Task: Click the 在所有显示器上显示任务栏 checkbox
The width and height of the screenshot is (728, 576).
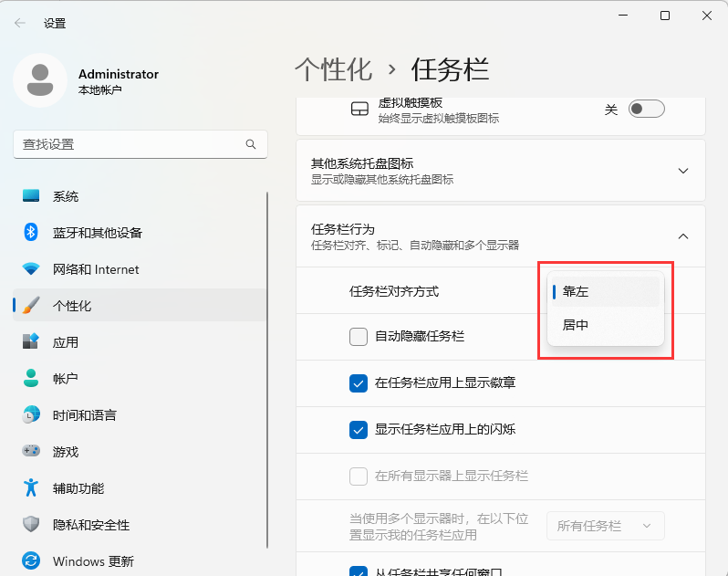Action: pos(358,477)
